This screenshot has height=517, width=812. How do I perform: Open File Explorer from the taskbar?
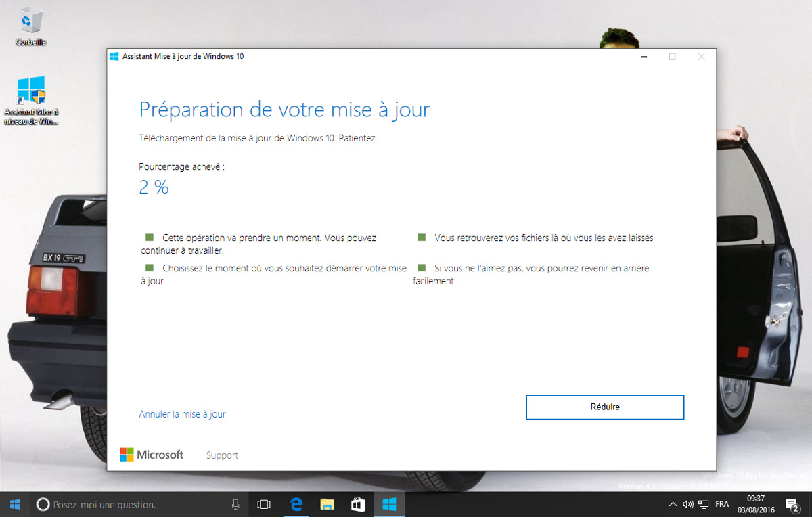pyautogui.click(x=327, y=504)
